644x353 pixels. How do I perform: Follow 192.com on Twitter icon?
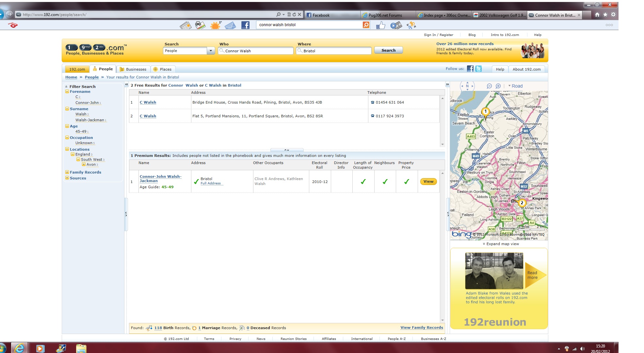478,69
